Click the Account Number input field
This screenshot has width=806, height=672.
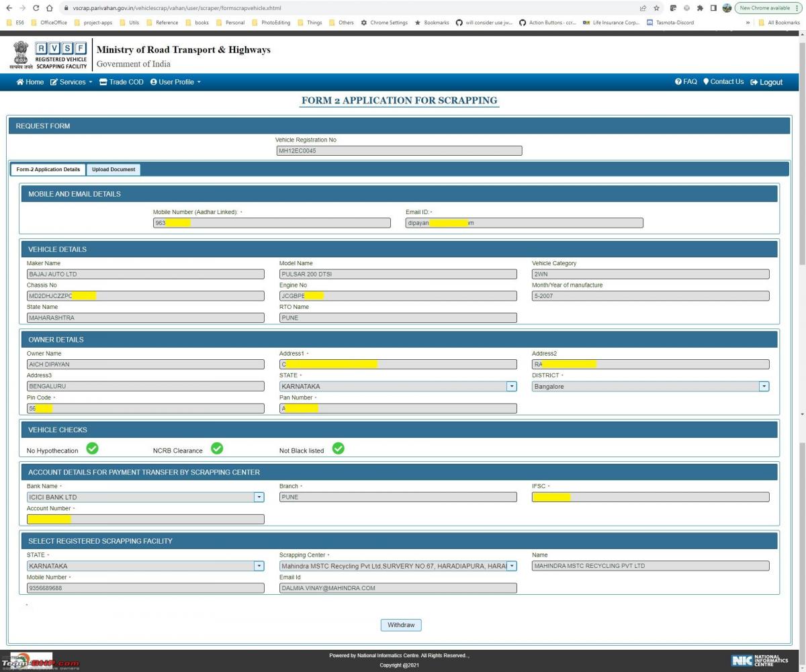(x=146, y=519)
